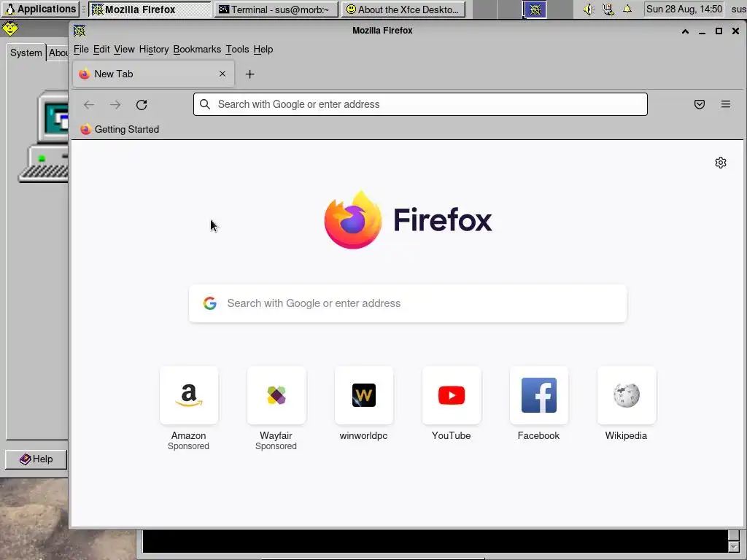Roll up Firefox window with the shade arrow
This screenshot has height=560, width=747.
pos(685,31)
